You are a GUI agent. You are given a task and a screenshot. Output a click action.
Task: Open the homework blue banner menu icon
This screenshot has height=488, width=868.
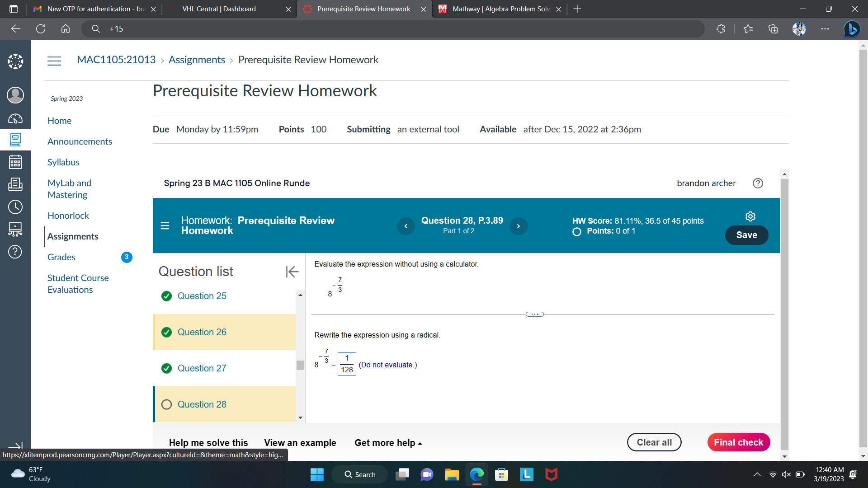click(x=165, y=225)
